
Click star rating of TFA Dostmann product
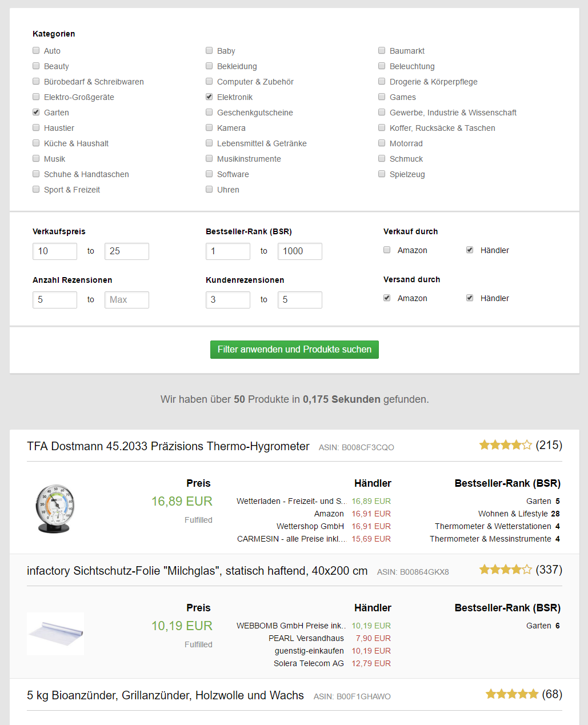pos(505,445)
